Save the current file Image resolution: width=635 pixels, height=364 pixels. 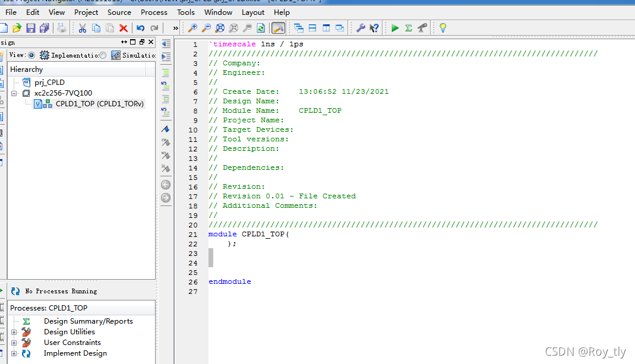[30, 28]
